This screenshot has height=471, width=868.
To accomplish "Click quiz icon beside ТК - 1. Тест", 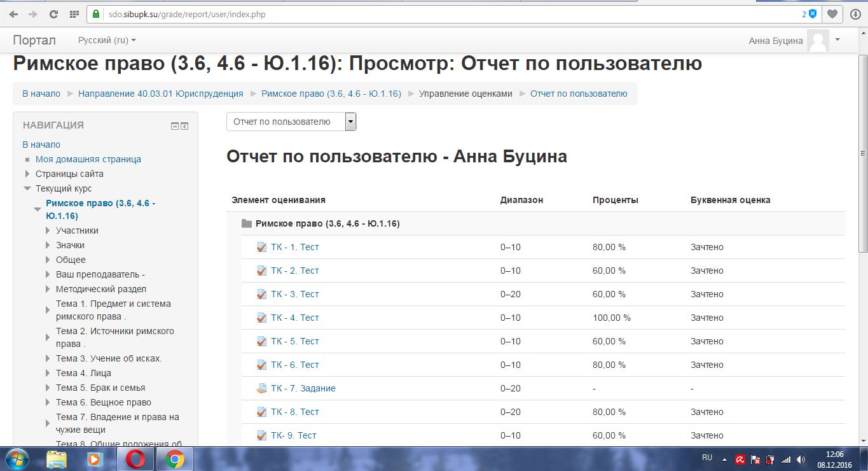I will coord(261,247).
